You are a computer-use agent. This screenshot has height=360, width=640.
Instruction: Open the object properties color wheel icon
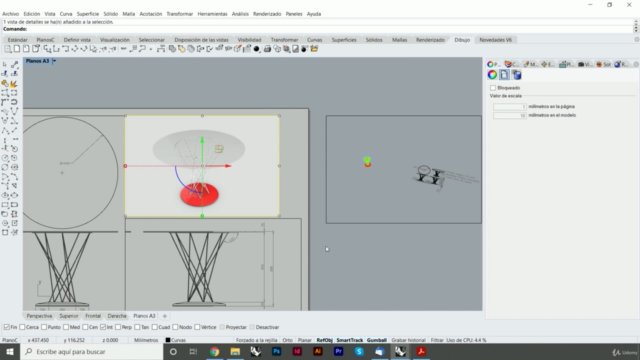click(492, 75)
